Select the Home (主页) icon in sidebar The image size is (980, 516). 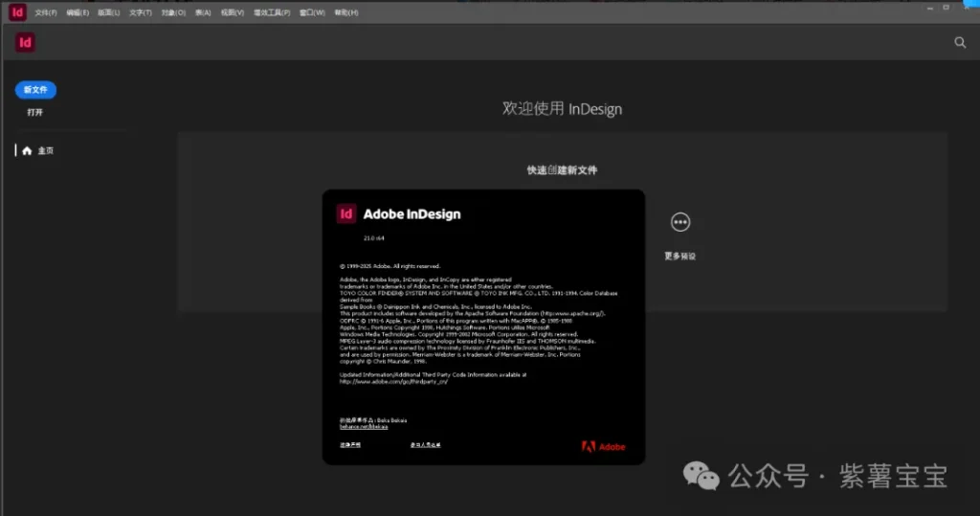(x=27, y=150)
